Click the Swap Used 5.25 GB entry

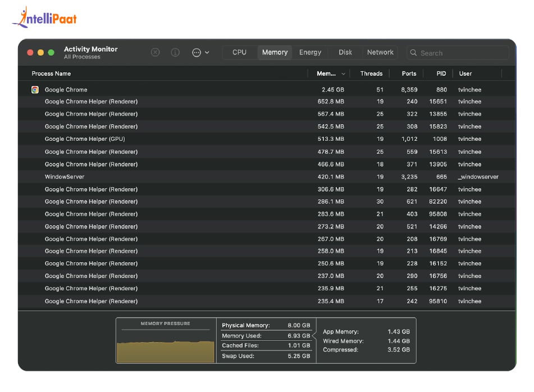266,356
